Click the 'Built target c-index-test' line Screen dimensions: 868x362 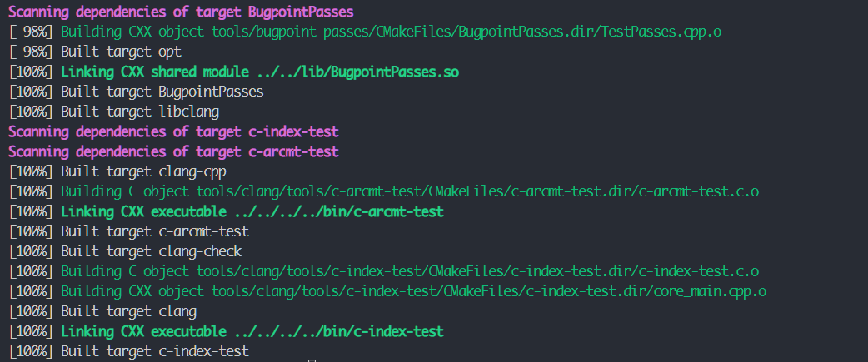[x=129, y=351]
